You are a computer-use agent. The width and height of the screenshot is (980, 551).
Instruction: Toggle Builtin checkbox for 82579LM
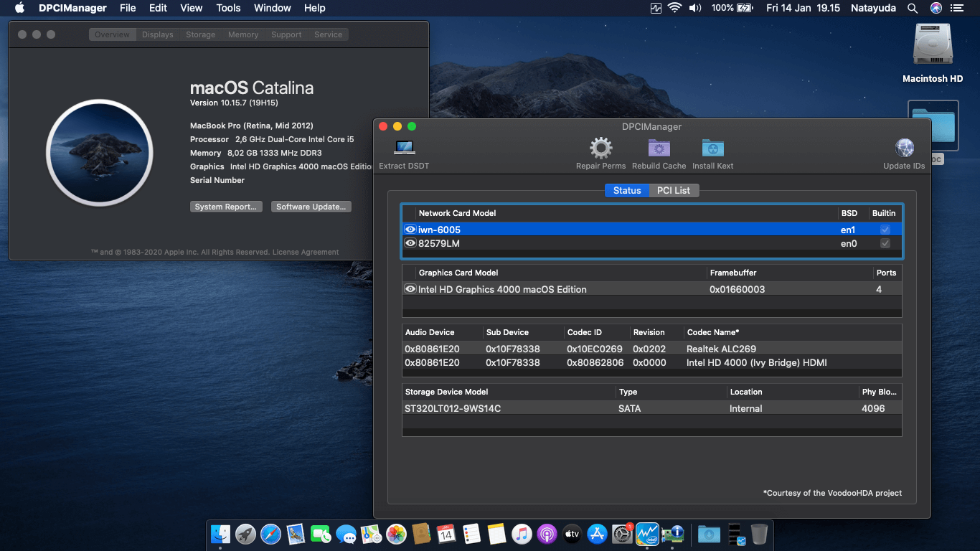885,243
